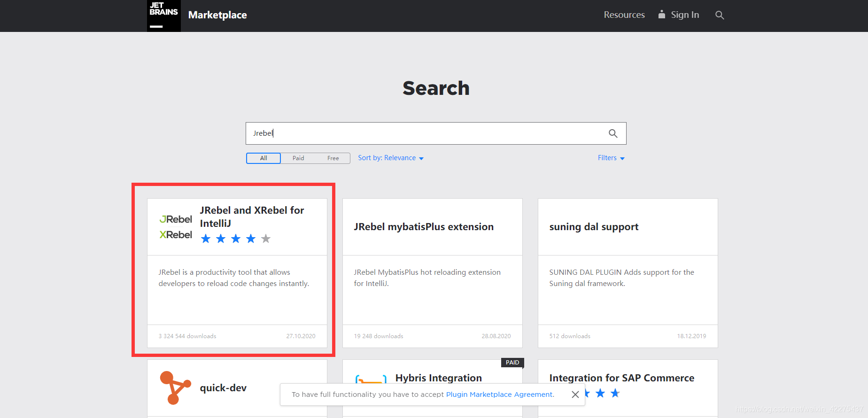The width and height of the screenshot is (868, 418).
Task: Click the '27.10.2020' date text
Action: point(301,336)
